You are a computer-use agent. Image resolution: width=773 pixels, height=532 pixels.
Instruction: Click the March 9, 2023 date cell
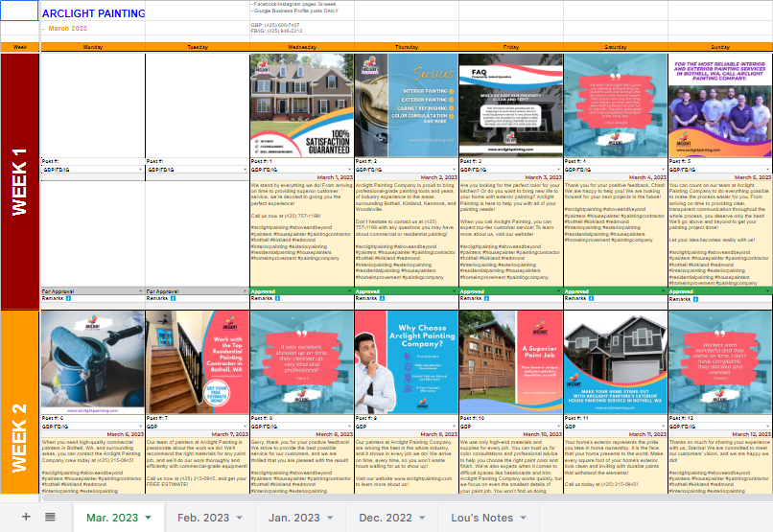point(407,434)
